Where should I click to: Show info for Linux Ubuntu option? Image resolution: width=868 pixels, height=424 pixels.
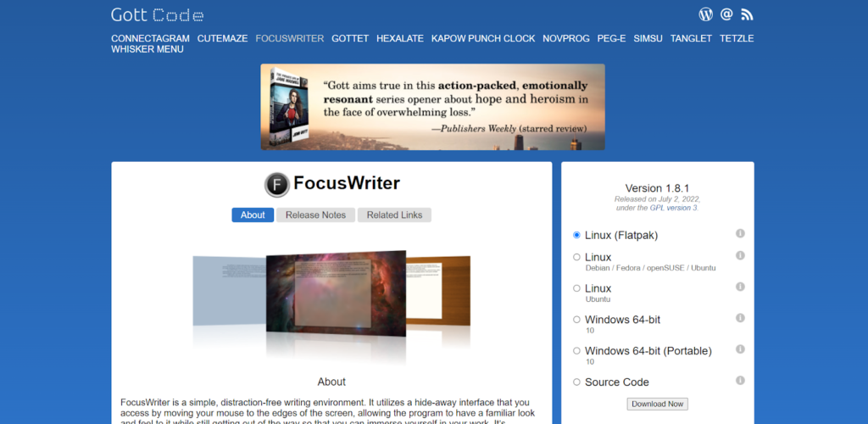740,287
